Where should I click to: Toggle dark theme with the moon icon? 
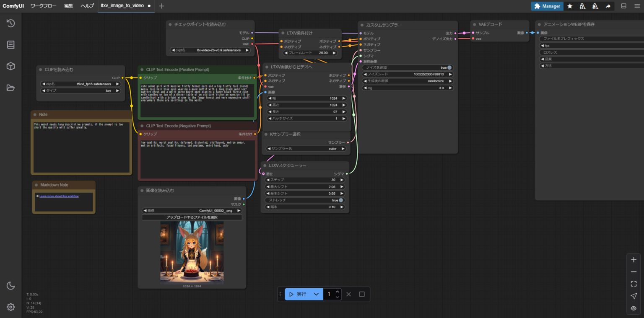click(11, 286)
